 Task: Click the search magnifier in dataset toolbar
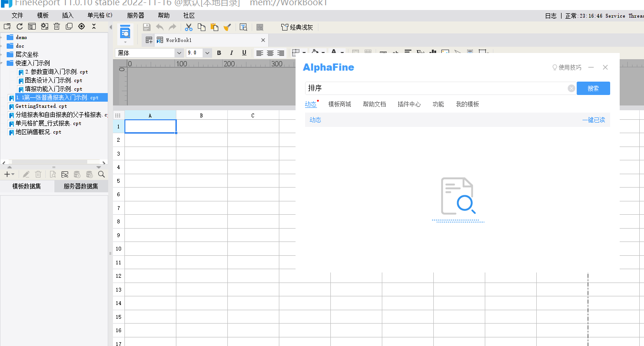tap(101, 175)
